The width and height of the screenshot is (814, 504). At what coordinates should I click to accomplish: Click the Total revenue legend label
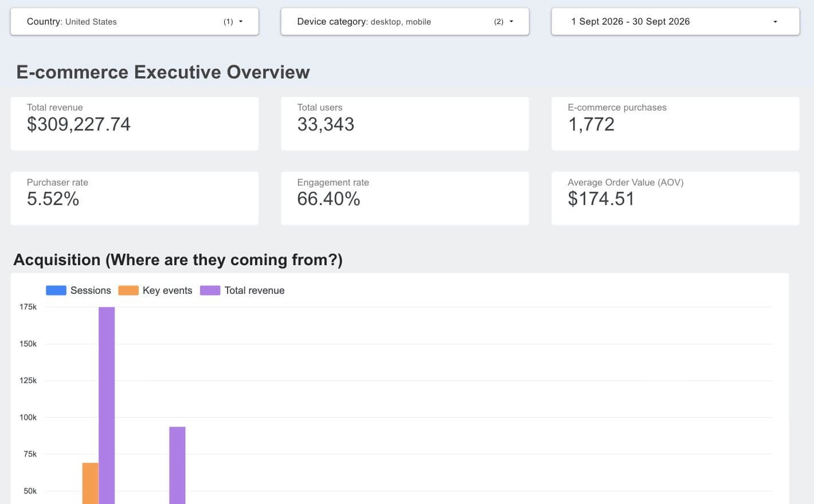point(255,290)
